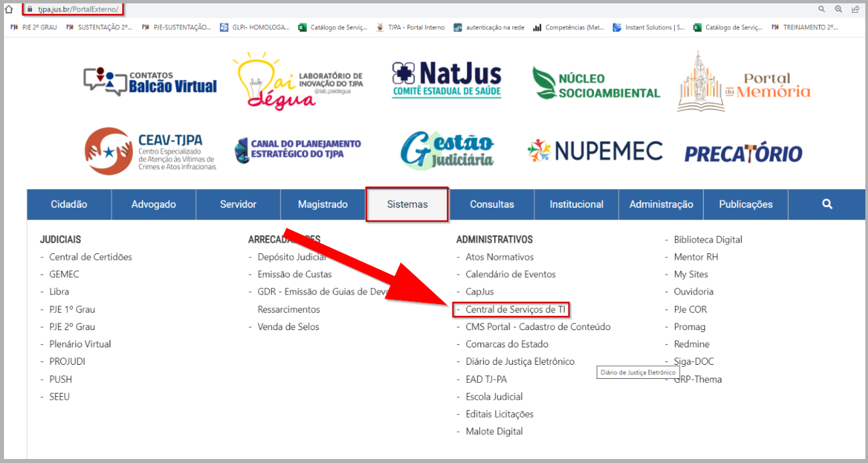
Task: Open the EAD TJ-PA link
Action: pyautogui.click(x=486, y=379)
